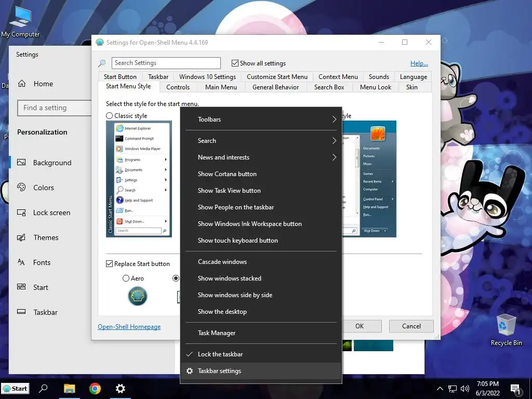Open the Menu Look tab
Screen dimensions: 532x399
[375, 87]
